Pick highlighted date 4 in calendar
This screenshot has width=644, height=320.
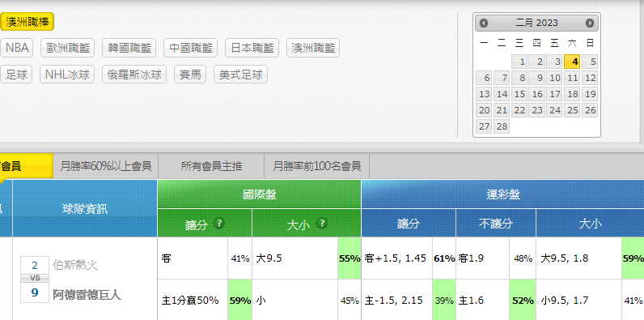(x=572, y=62)
